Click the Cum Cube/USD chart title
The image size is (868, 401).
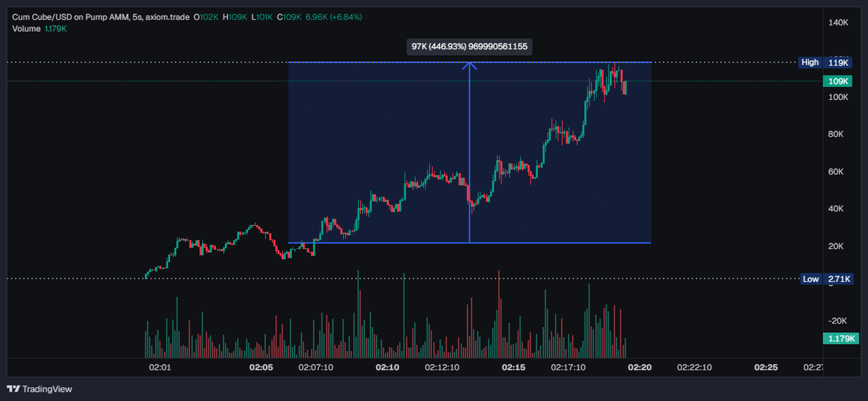[x=101, y=17]
